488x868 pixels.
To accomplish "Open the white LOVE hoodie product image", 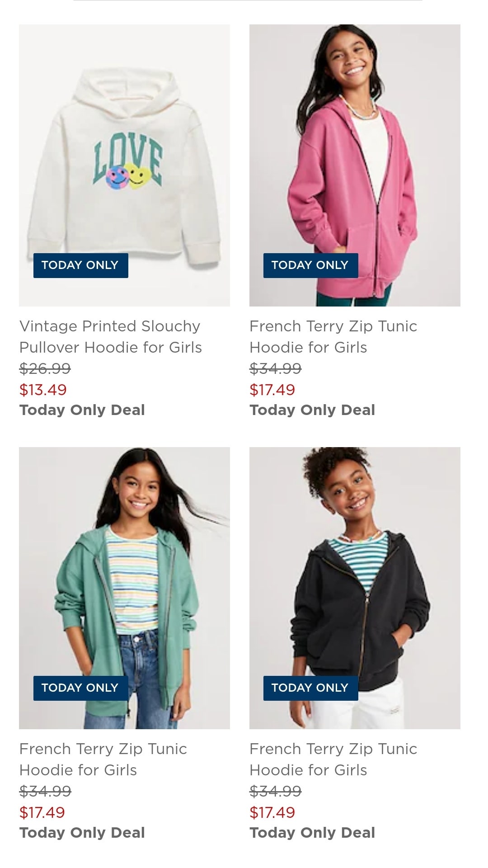I will 124,165.
